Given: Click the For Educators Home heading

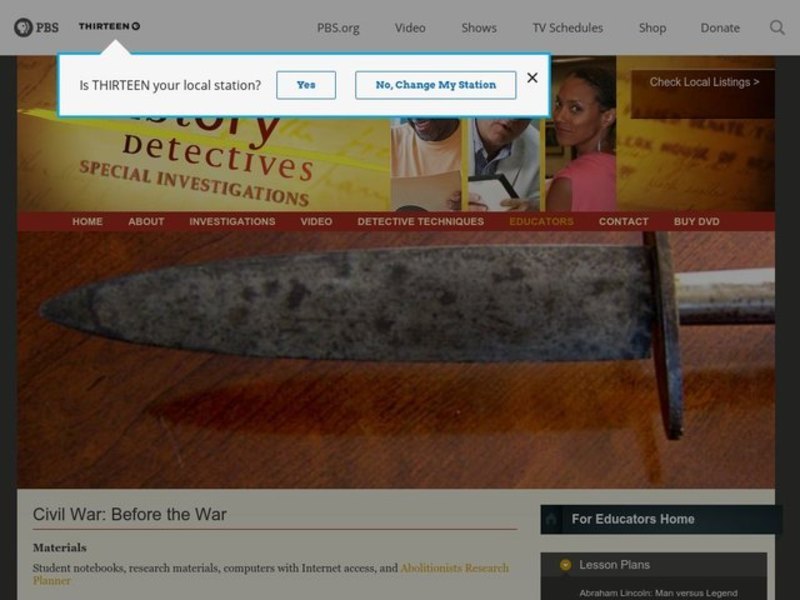Looking at the screenshot, I should coord(632,519).
